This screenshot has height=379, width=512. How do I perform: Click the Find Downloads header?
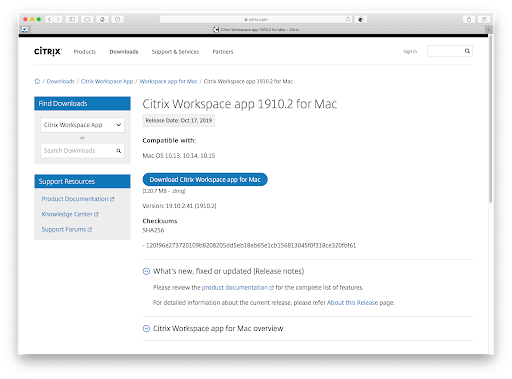tap(82, 104)
